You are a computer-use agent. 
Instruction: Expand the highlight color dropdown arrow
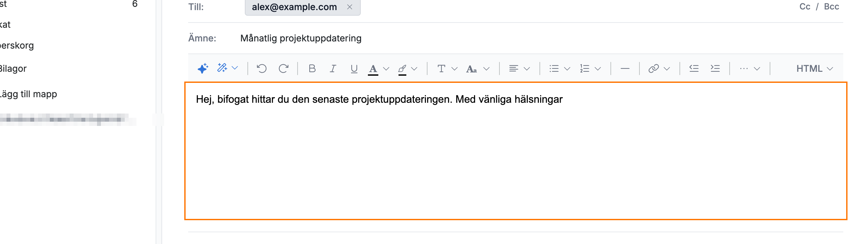[x=414, y=69]
